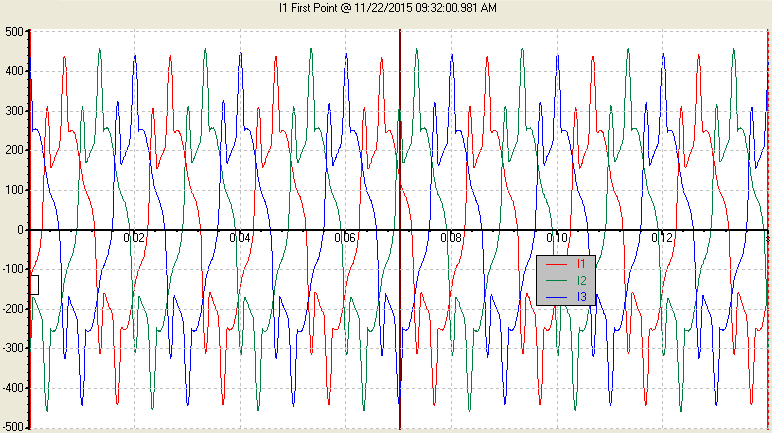Click the I1 legend label
Screen dimensions: 772x433
(581, 264)
